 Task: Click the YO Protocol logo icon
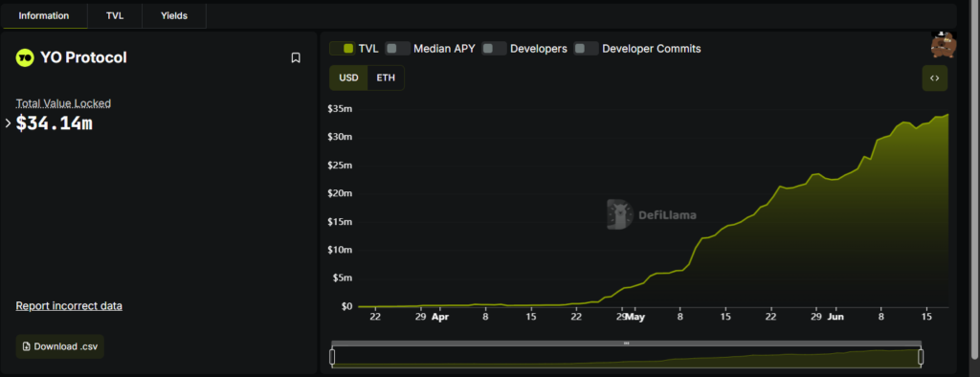tap(24, 57)
